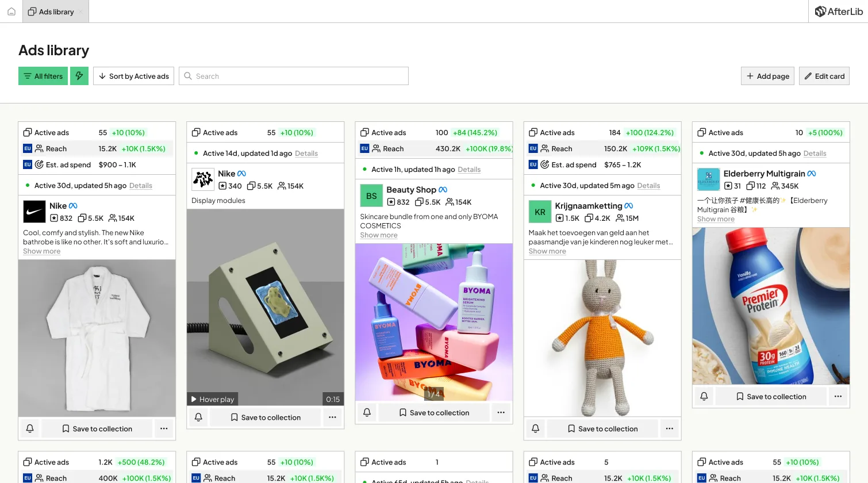Click Meta icon next to Elderberry Multigrain
The image size is (868, 483).
click(812, 174)
